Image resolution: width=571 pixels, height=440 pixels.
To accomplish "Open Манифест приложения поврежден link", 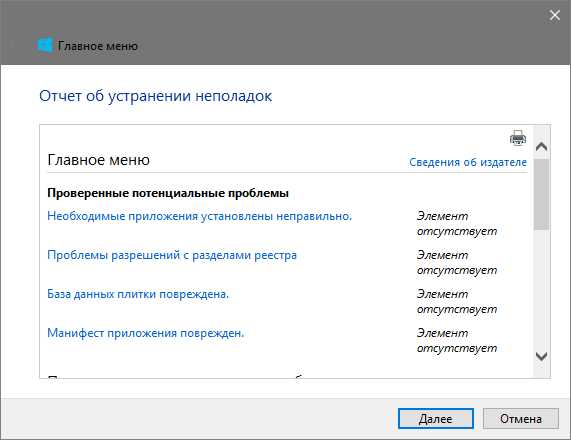I will tap(146, 333).
